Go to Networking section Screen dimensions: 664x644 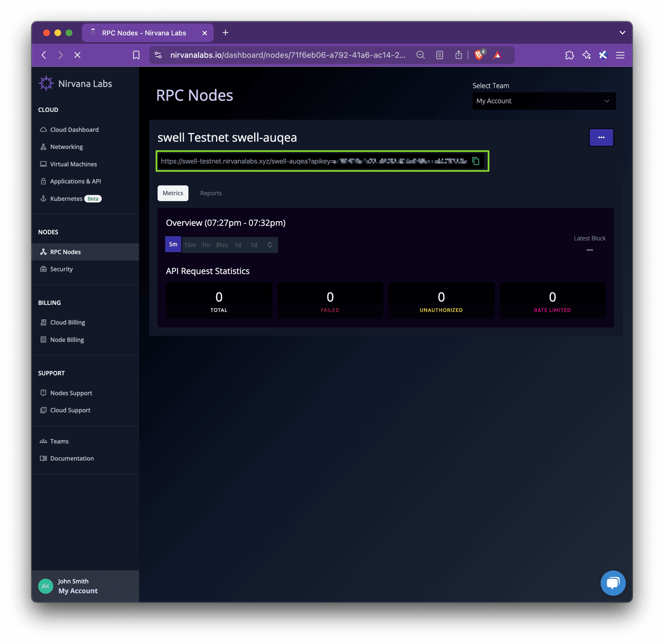[85, 147]
